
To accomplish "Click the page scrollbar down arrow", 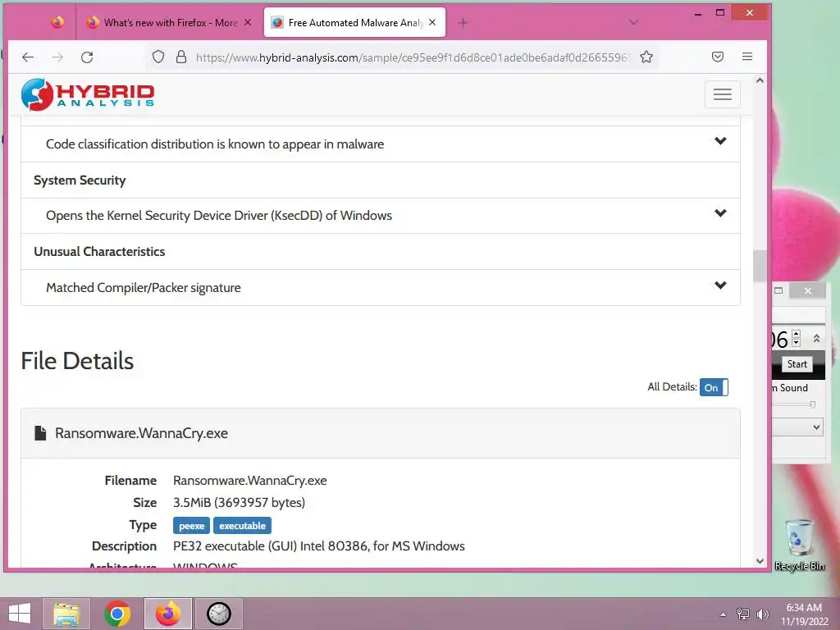I will (x=760, y=561).
